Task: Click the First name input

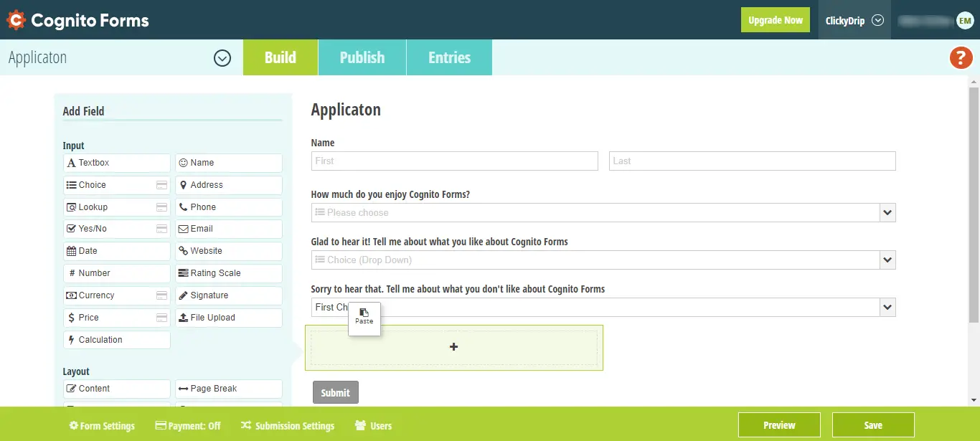Action: tap(455, 161)
